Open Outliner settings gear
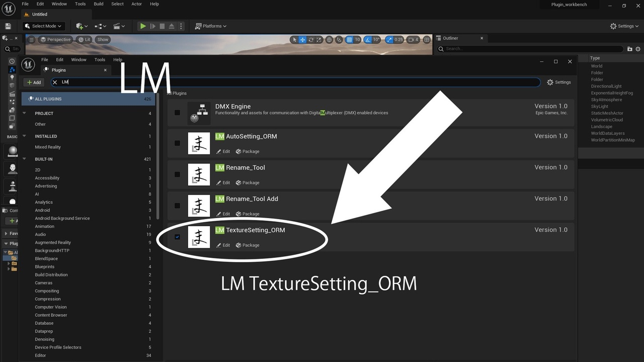The width and height of the screenshot is (644, 362). (638, 49)
